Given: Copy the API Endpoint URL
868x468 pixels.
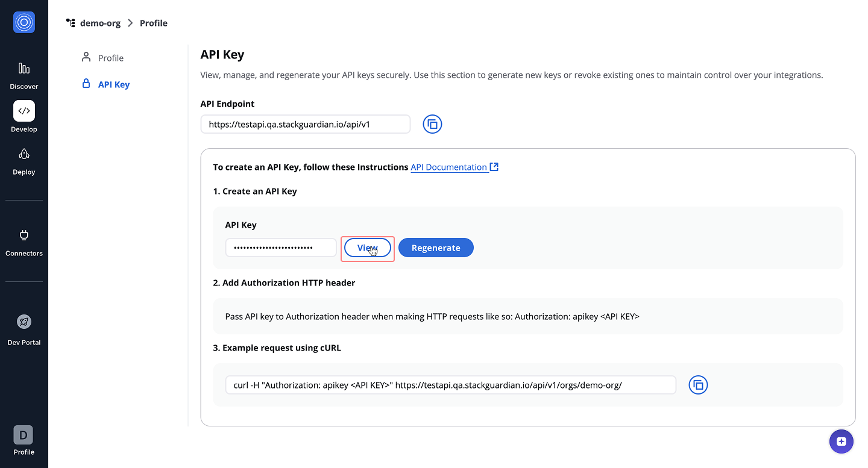Looking at the screenshot, I should (432, 125).
